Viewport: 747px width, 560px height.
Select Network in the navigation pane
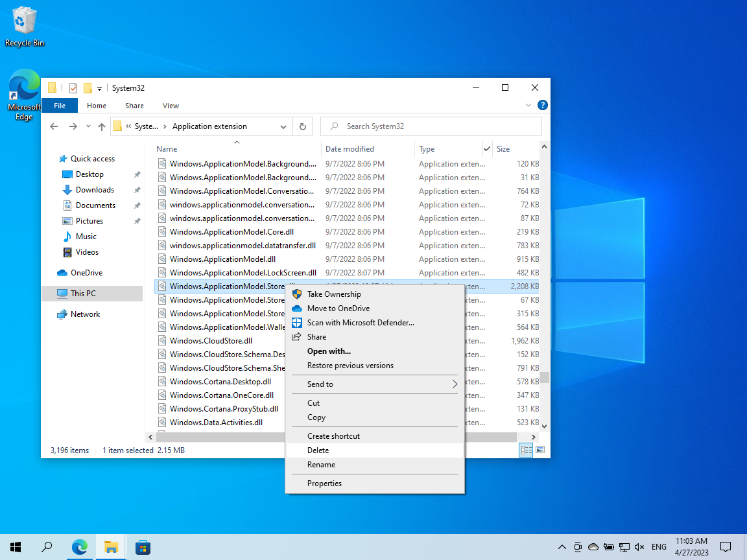click(x=86, y=314)
